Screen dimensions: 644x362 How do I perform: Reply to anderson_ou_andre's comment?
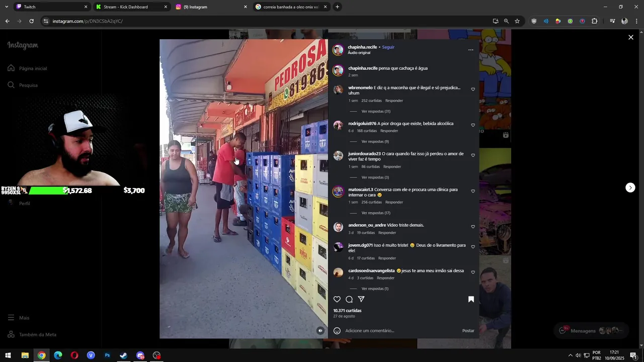387,233
